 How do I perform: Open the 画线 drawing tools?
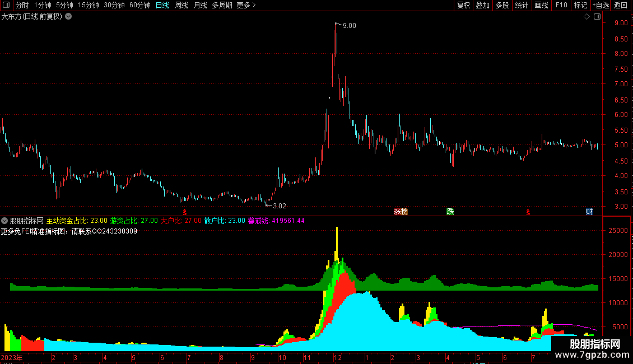click(541, 5)
